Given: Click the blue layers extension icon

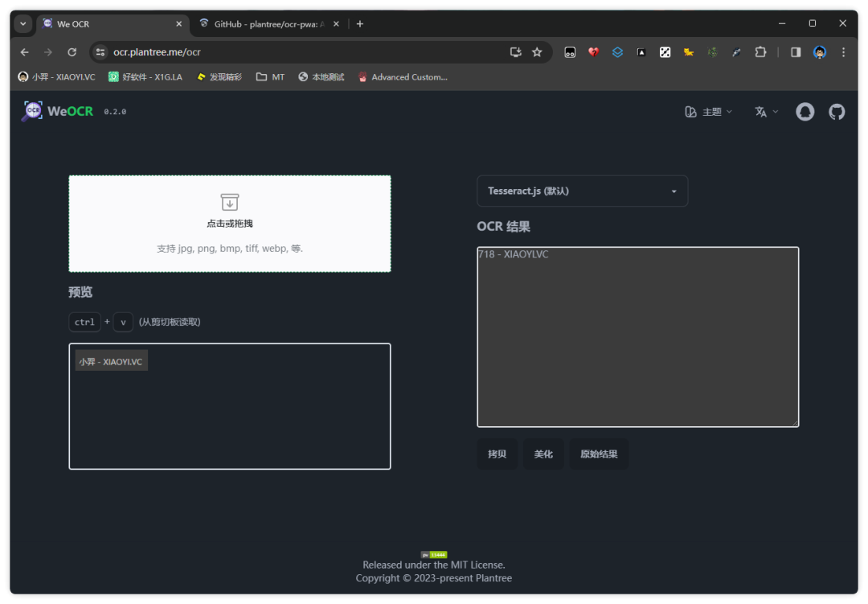Looking at the screenshot, I should point(617,52).
